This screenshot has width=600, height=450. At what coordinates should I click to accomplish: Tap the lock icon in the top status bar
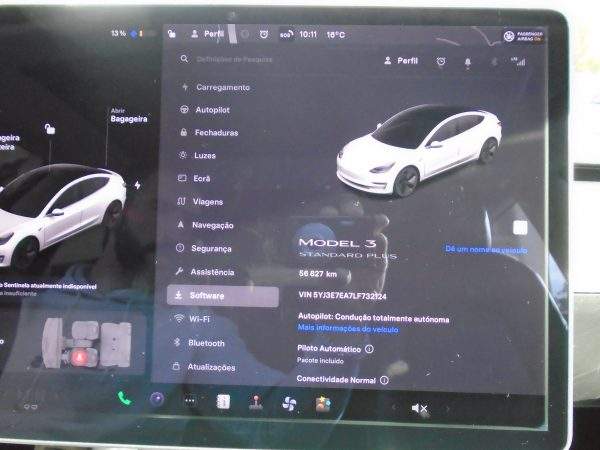point(171,34)
